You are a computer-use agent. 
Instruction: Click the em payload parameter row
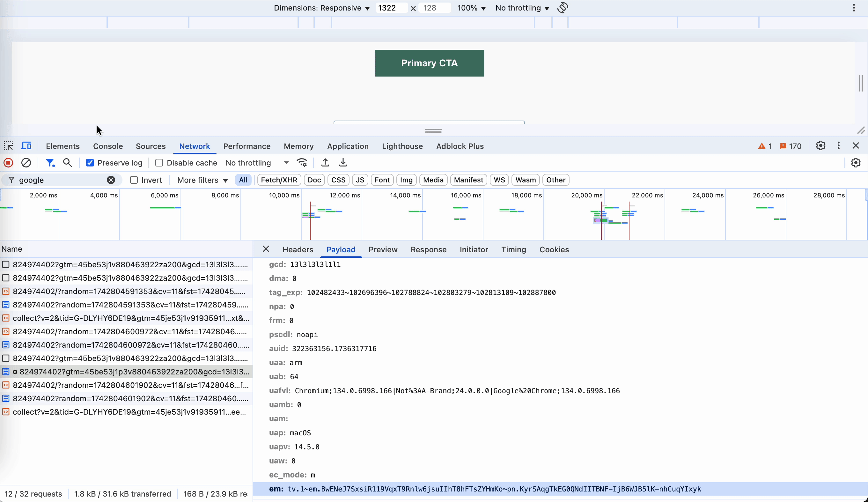coord(560,489)
